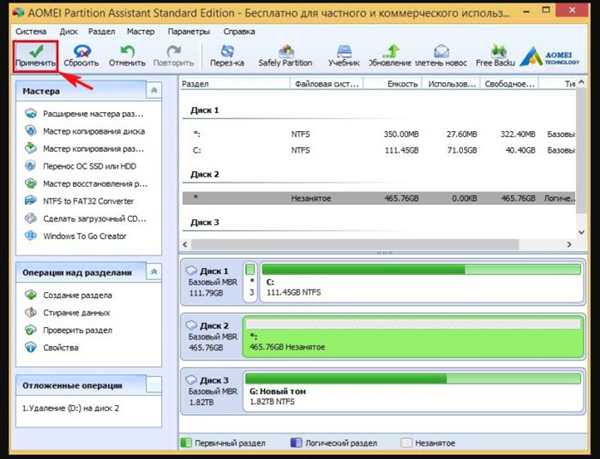Click the partition list scroll-up arrow
This screenshot has width=600, height=459.
tap(581, 82)
